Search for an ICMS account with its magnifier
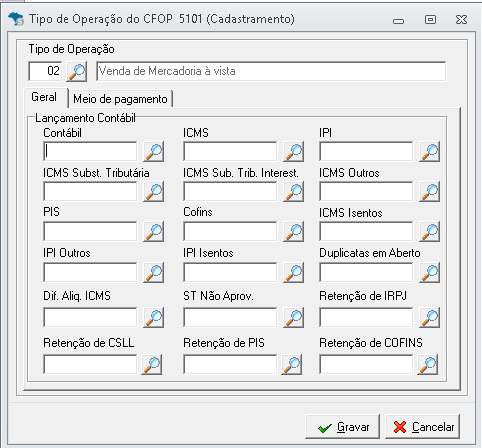Screen dimensions: 482x448 [293, 152]
